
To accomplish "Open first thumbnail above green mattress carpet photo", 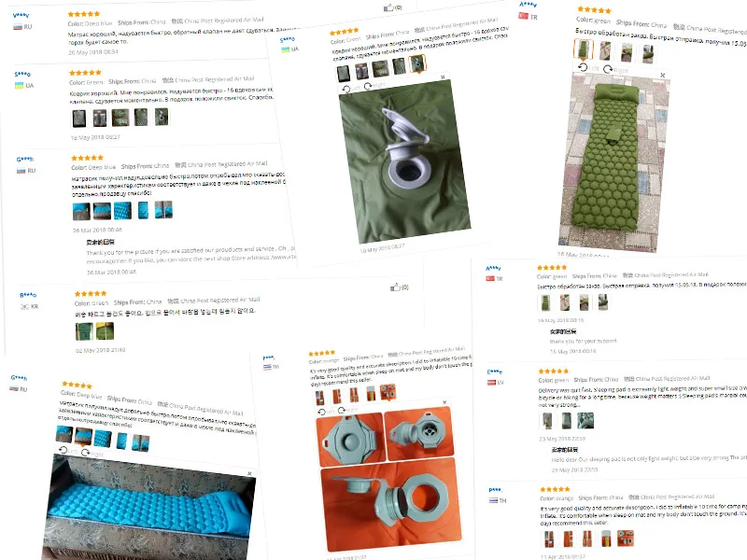I will tap(583, 49).
